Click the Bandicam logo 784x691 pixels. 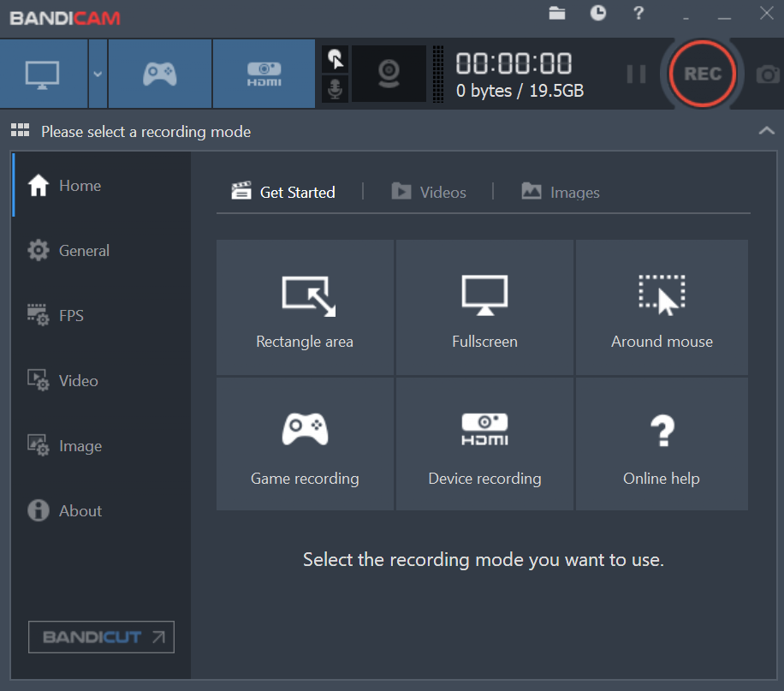pos(65,19)
